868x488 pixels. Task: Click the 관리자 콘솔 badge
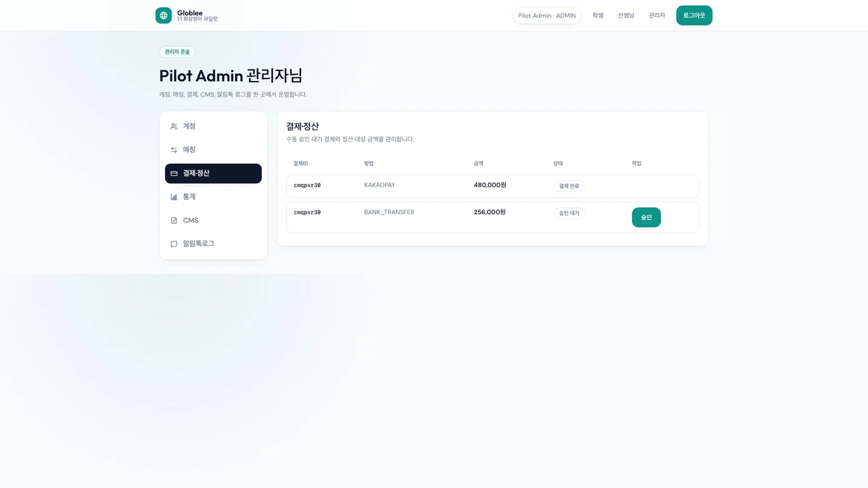(x=177, y=52)
